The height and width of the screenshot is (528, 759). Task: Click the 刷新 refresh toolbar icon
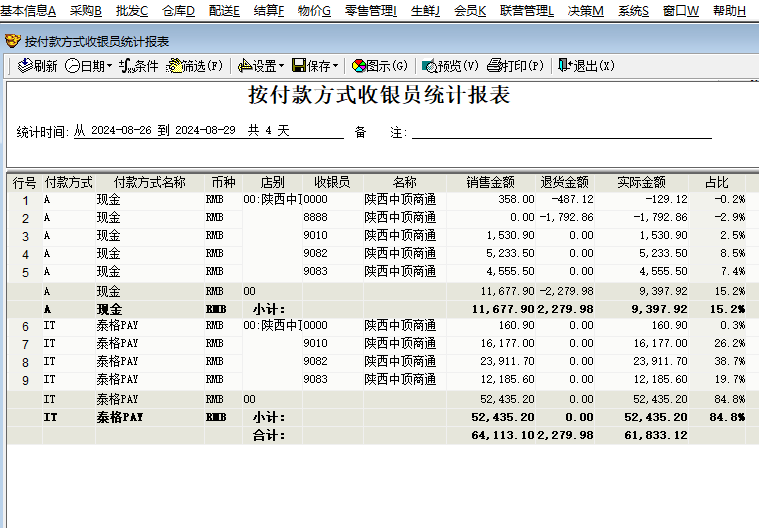click(x=25, y=66)
